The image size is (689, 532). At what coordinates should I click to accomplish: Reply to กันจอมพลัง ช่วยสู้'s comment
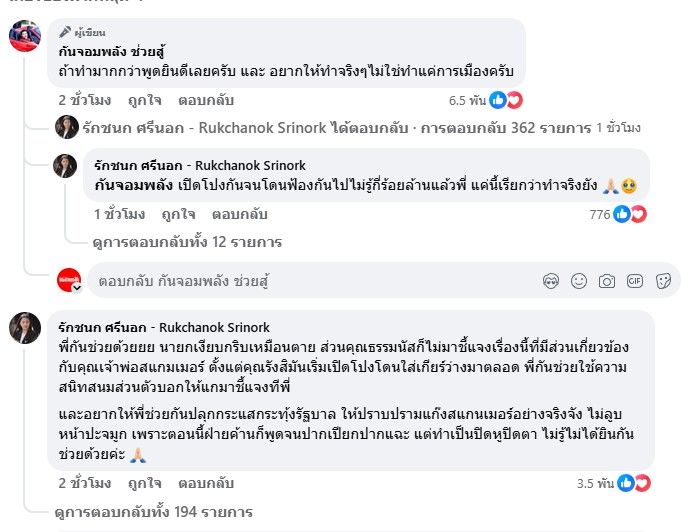[204, 100]
